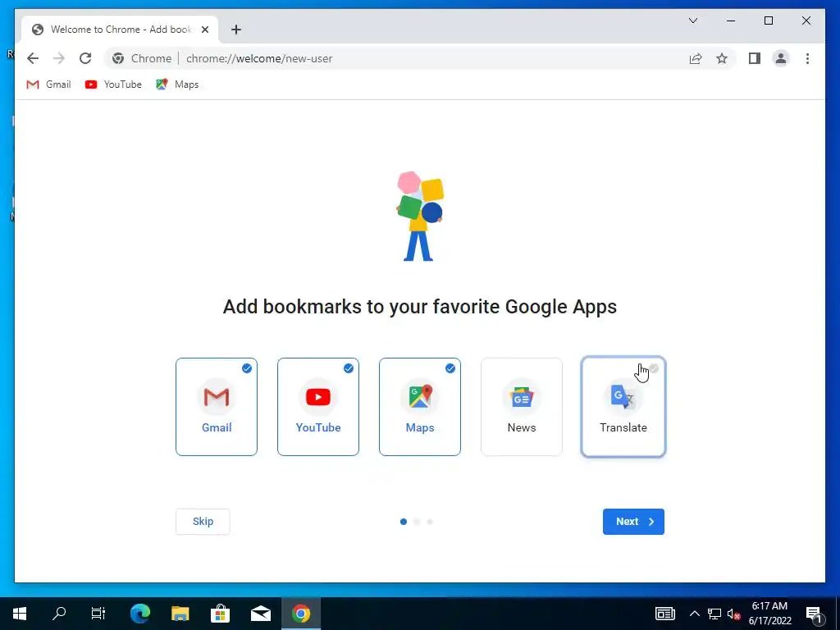Image resolution: width=840 pixels, height=630 pixels.
Task: Open Chrome's three-dot menu
Action: coord(807,58)
